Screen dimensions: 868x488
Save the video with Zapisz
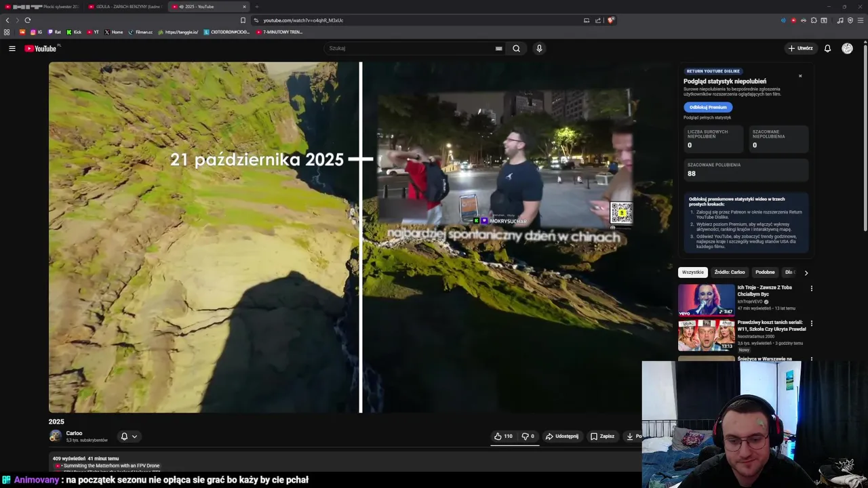[x=602, y=436]
